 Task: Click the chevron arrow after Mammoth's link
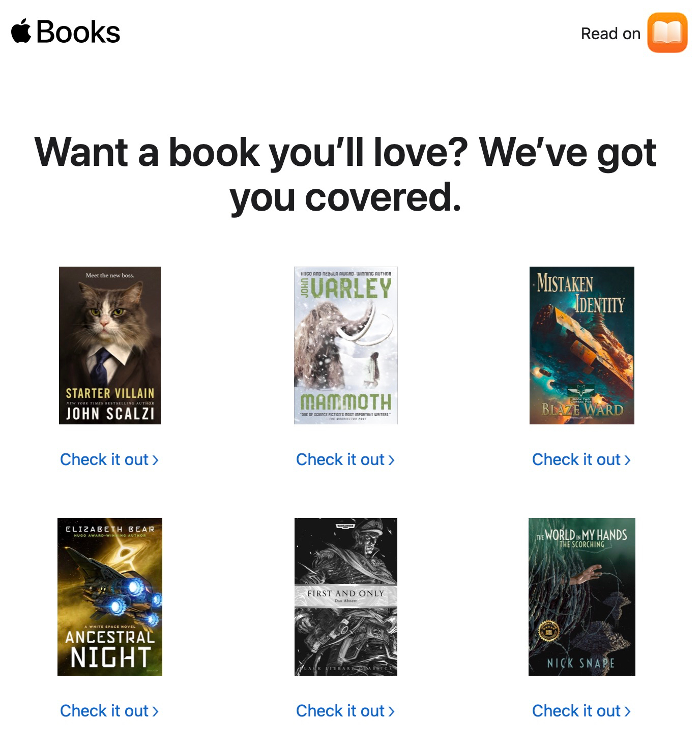(x=392, y=461)
